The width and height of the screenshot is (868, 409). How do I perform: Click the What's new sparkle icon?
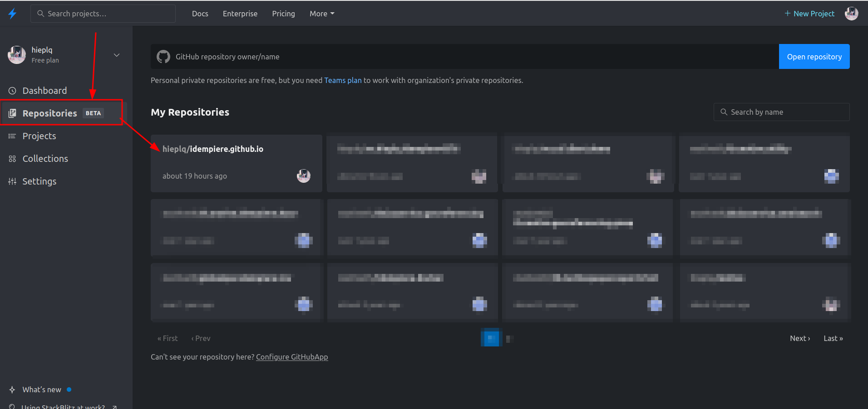coord(12,390)
